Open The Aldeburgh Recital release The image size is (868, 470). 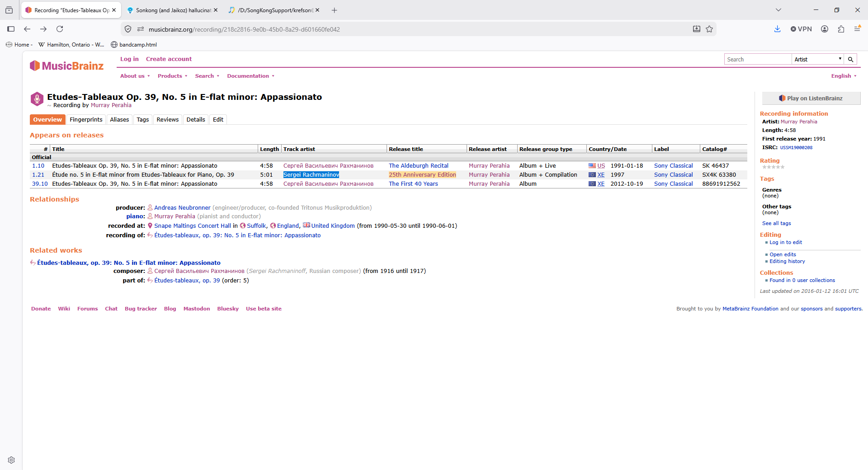coord(419,166)
